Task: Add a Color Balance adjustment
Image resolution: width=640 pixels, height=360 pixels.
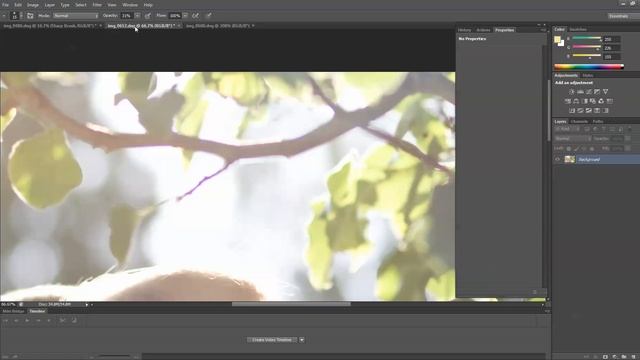Action: coord(576,101)
